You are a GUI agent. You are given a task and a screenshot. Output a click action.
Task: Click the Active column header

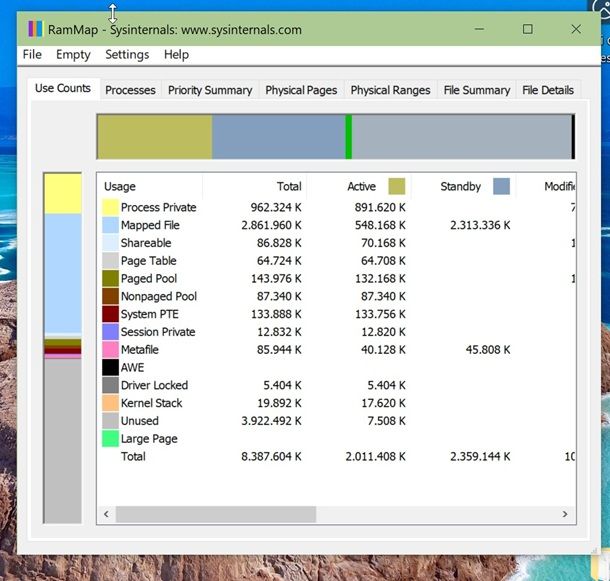tap(361, 186)
